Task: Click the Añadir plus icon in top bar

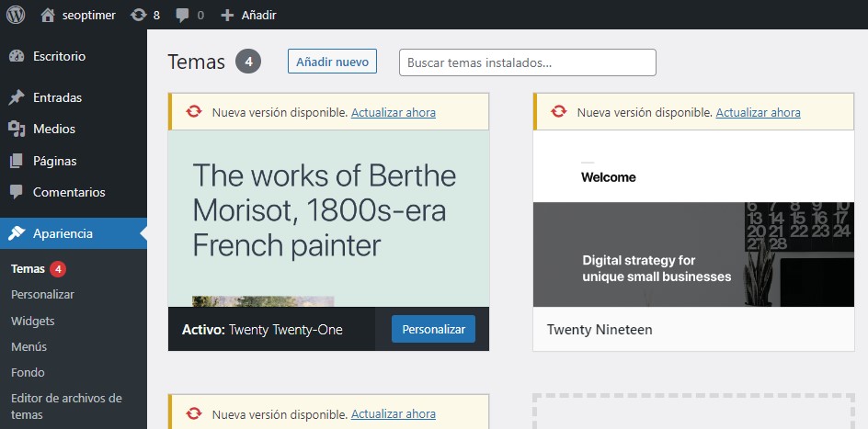Action: [228, 15]
